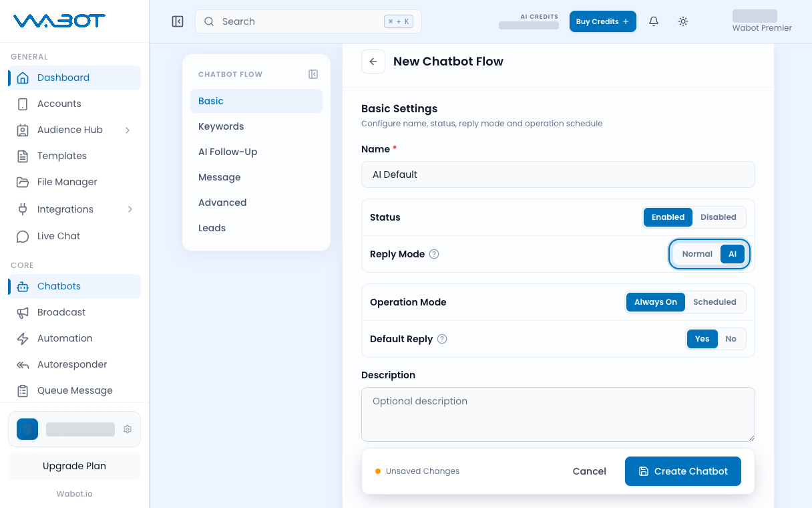Open the AI Follow-Up section
This screenshot has height=508, width=812.
click(x=256, y=152)
